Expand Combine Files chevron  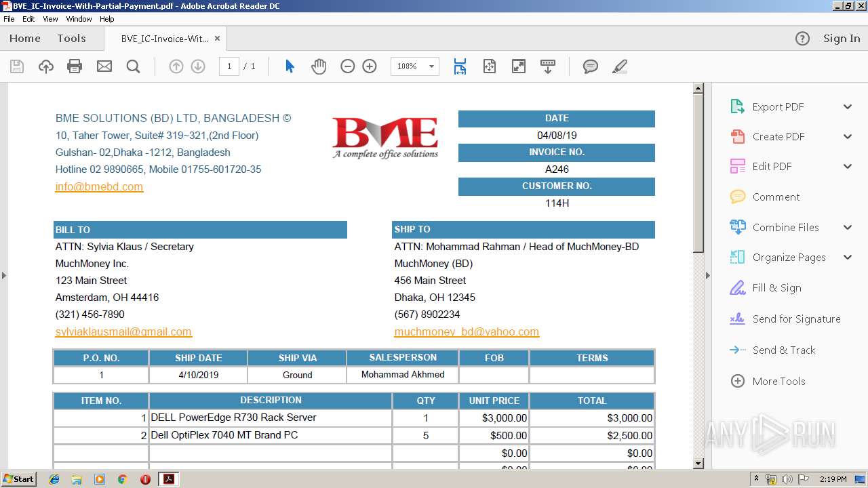coord(848,227)
